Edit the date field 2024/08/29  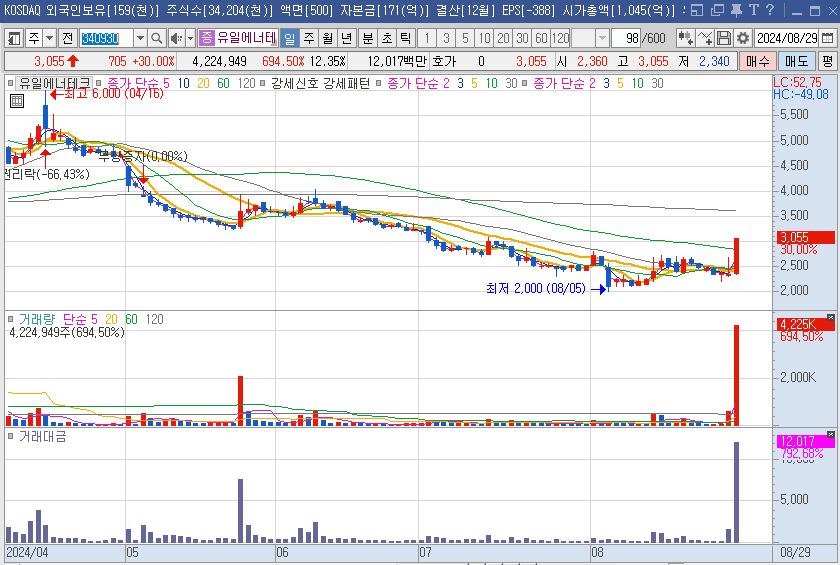click(x=787, y=38)
